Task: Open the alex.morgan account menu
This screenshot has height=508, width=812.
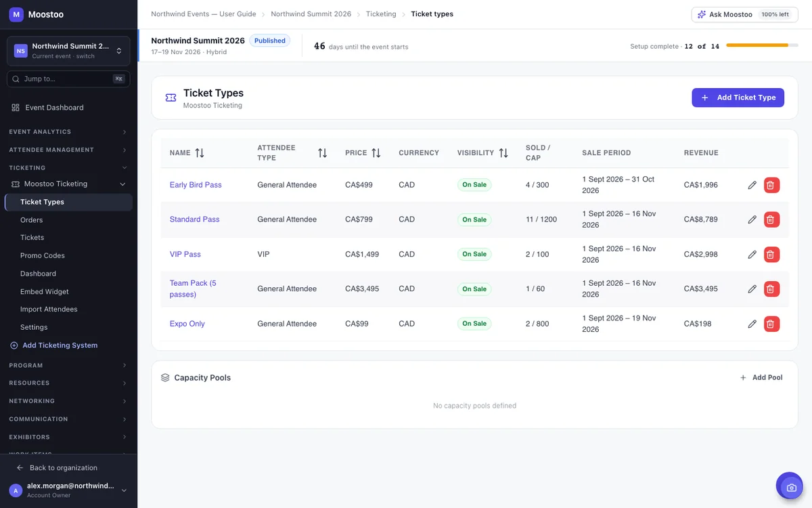Action: 68,490
